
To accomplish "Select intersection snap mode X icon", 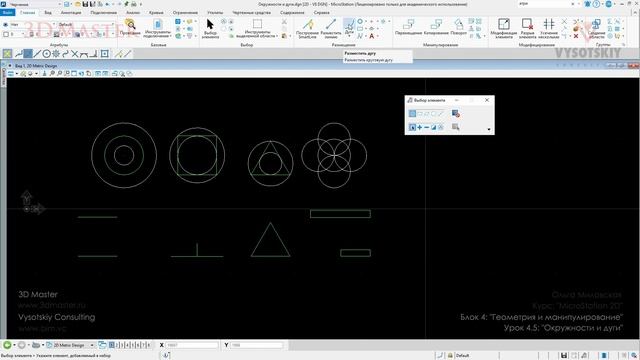I will click(x=75, y=53).
